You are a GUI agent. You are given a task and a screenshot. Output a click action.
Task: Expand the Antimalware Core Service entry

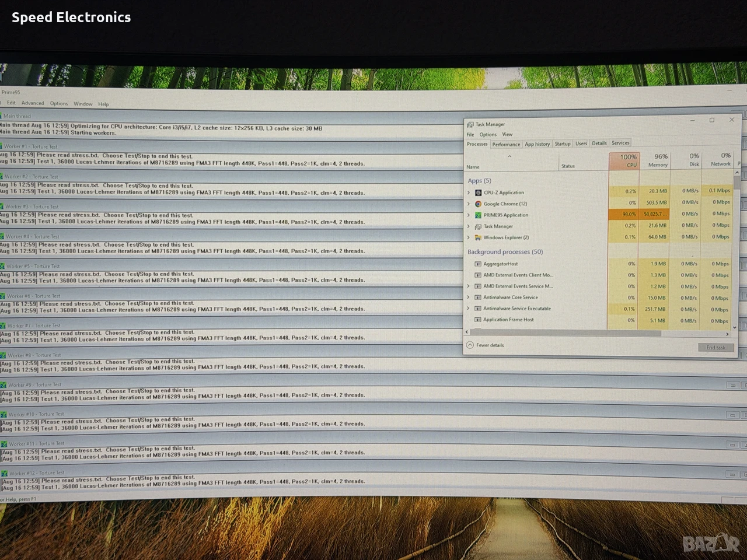pyautogui.click(x=469, y=297)
